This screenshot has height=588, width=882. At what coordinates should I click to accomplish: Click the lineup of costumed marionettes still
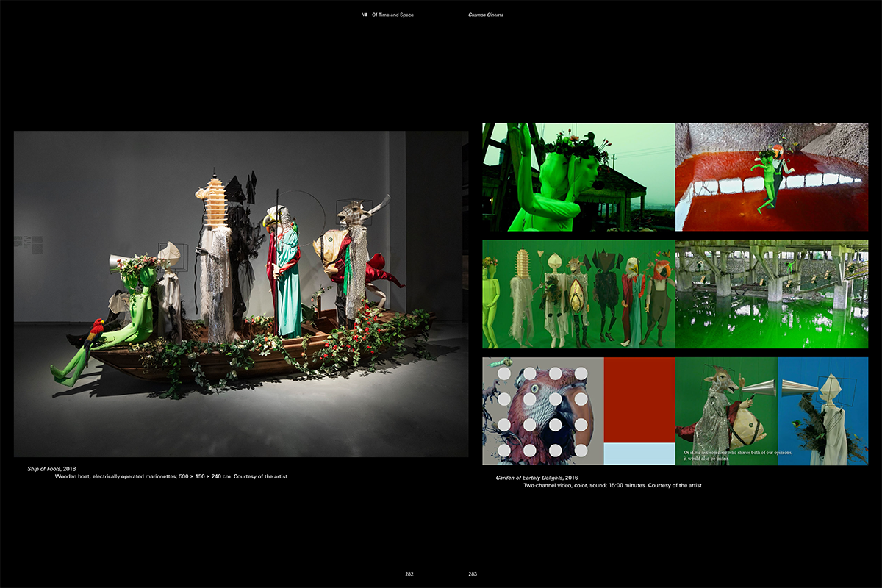(578, 294)
